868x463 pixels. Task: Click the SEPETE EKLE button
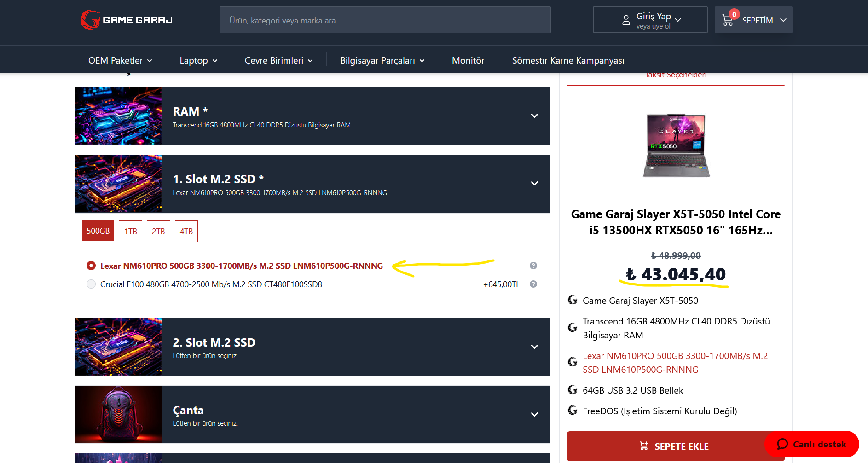[x=675, y=446]
